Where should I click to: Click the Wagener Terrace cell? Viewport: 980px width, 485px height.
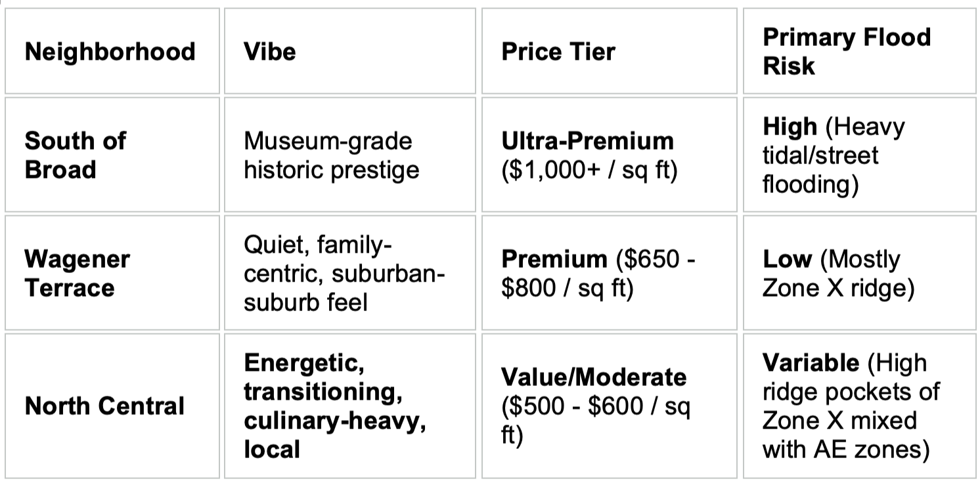[112, 273]
